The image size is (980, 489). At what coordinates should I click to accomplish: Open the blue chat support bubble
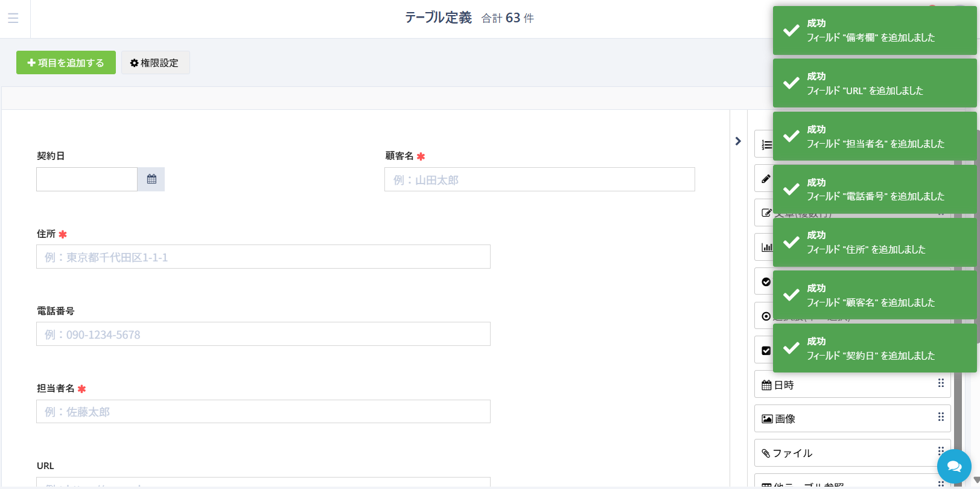pos(954,466)
